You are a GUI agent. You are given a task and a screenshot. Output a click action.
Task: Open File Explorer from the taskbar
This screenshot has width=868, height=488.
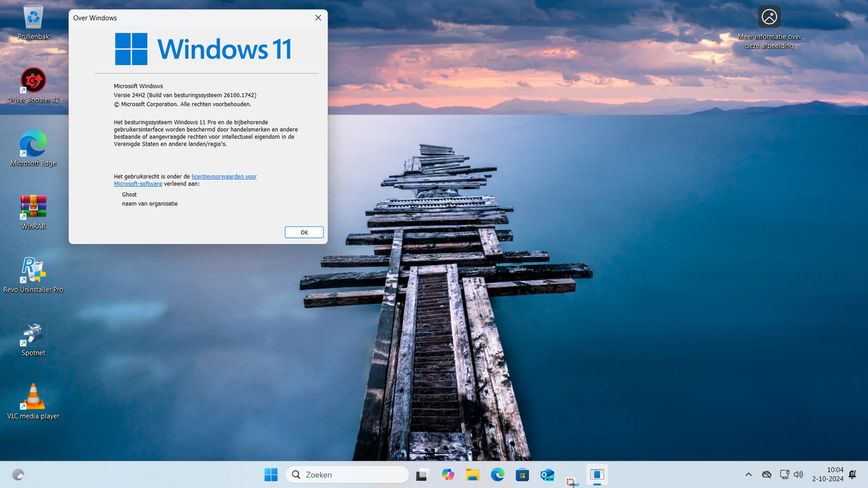[473, 474]
